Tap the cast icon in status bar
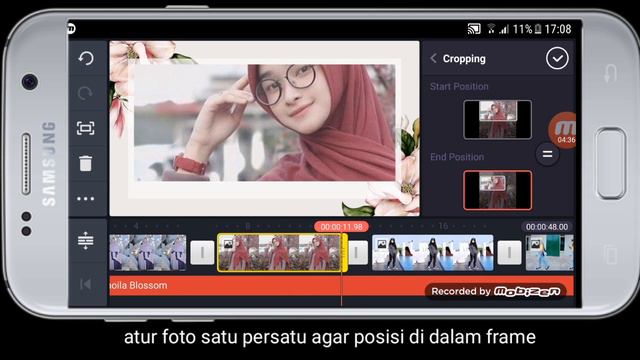 pos(473,29)
